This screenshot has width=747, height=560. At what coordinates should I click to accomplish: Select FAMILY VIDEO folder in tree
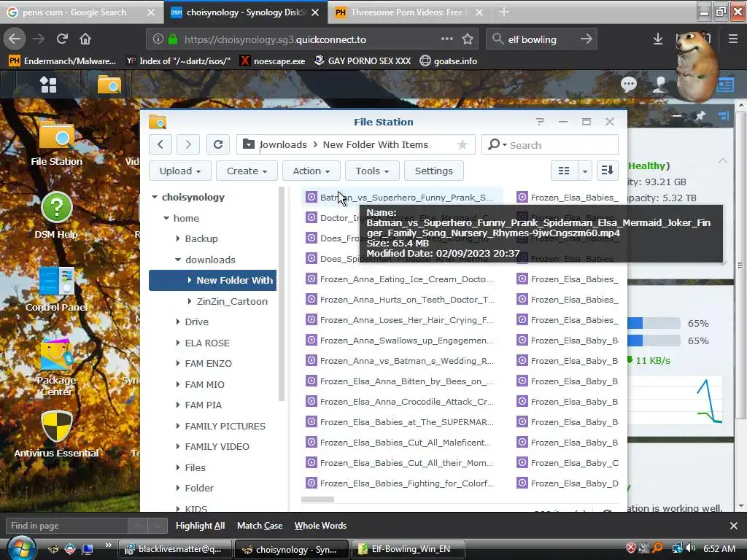(x=217, y=447)
